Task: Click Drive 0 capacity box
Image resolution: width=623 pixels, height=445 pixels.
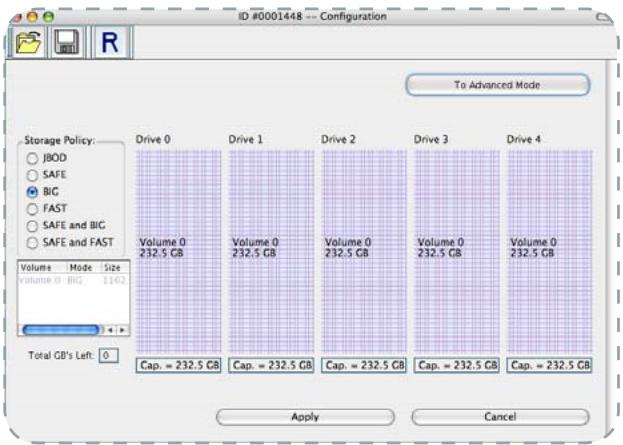Action: [x=178, y=365]
